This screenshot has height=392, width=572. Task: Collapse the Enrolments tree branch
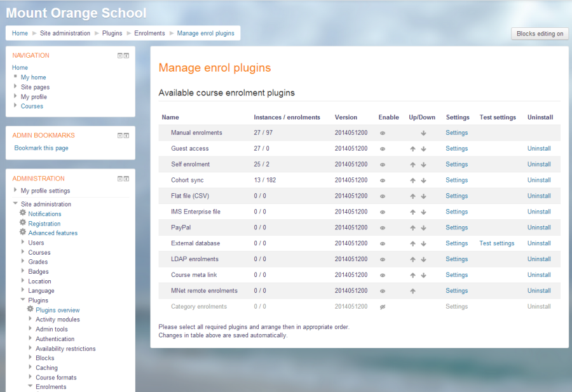coord(29,386)
